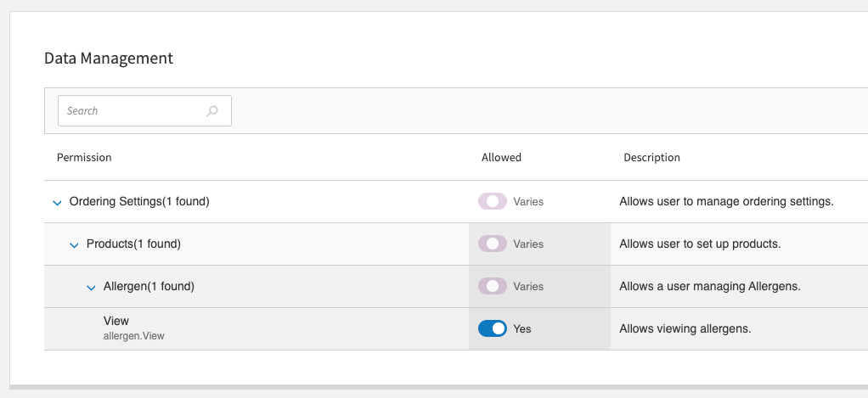Screen dimensions: 868x398
Task: Collapse the Products group chevron
Action: click(x=74, y=245)
